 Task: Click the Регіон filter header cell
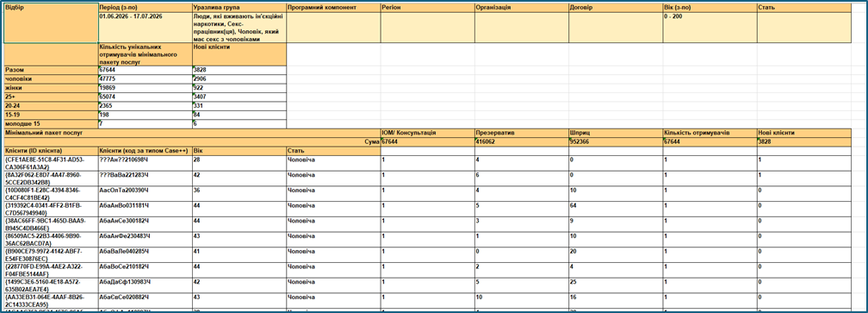[427, 9]
